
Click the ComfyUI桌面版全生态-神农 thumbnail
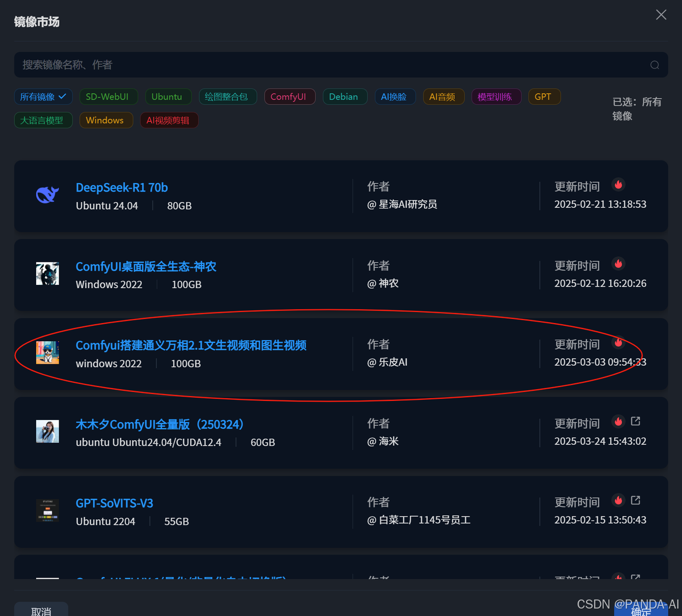coord(47,274)
